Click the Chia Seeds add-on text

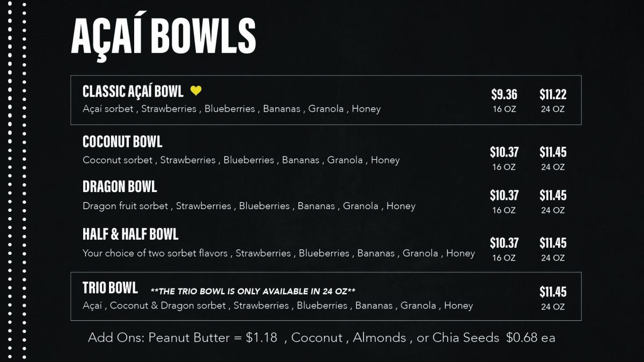coord(466,338)
